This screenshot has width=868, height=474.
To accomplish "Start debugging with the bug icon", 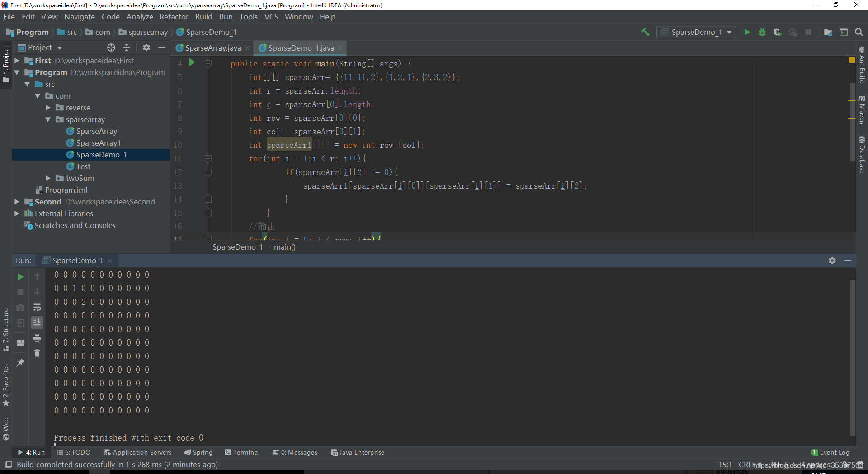I will 762,32.
